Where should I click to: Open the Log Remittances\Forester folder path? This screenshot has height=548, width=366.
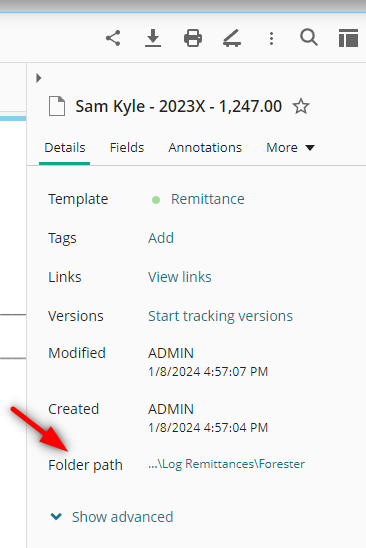click(x=227, y=464)
